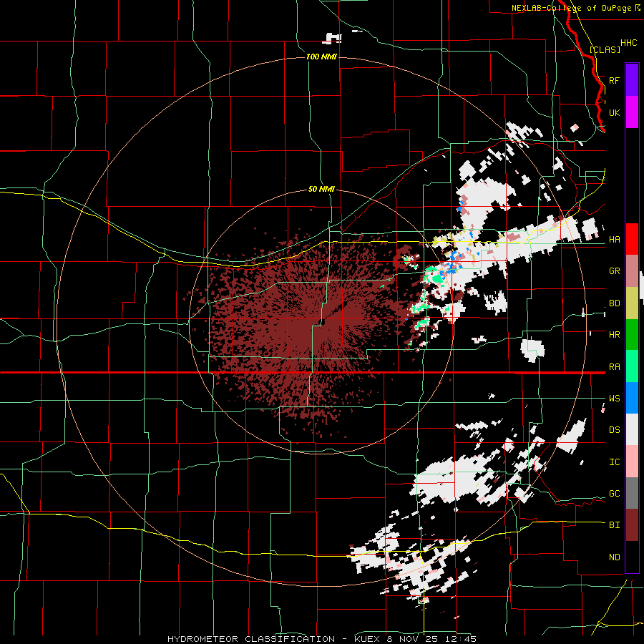This screenshot has width=644, height=644.
Task: Click the GC gray legend swatch
Action: [632, 493]
